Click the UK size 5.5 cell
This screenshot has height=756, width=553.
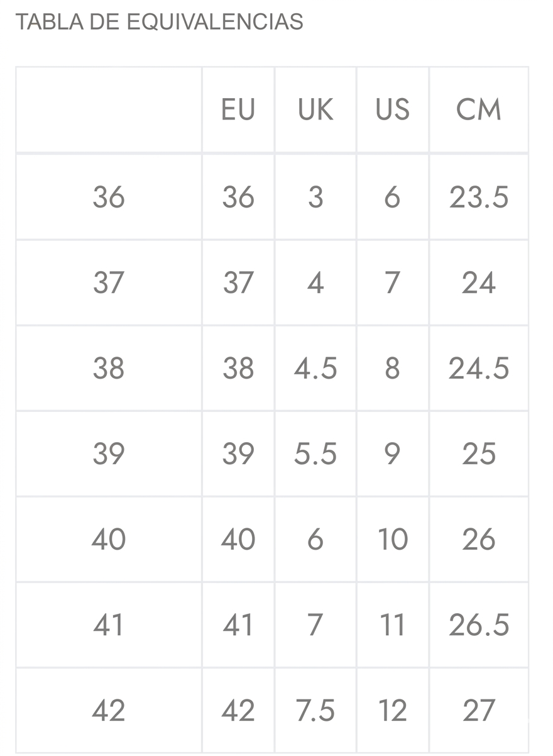click(315, 454)
